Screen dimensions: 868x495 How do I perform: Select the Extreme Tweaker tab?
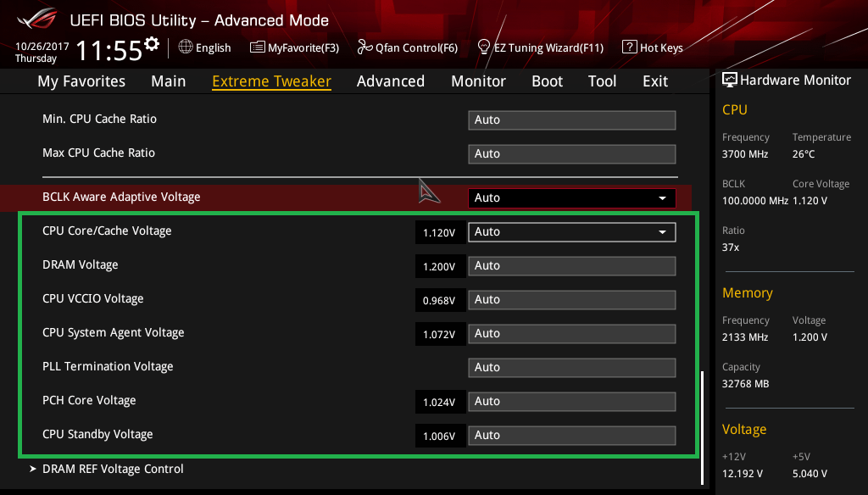(272, 81)
